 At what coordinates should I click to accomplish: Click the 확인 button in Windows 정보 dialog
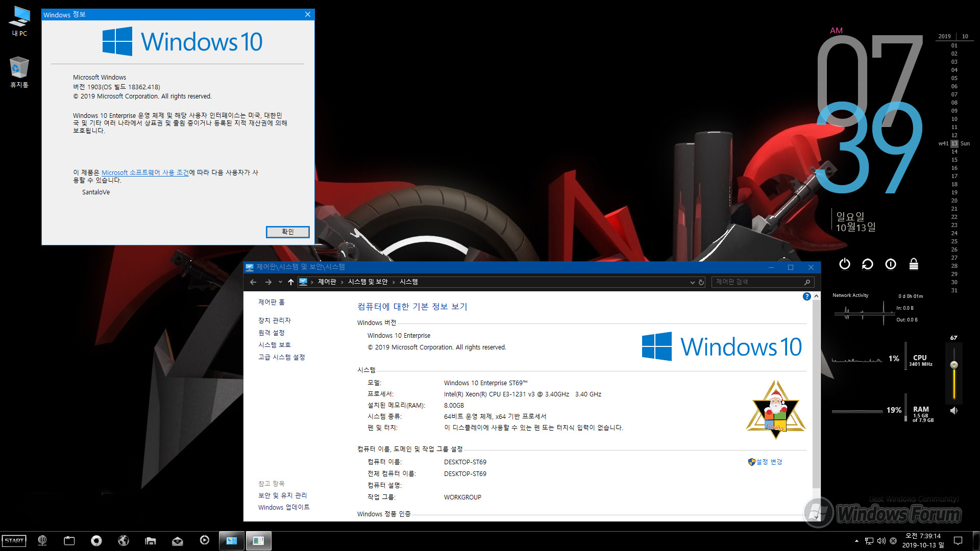(x=287, y=232)
